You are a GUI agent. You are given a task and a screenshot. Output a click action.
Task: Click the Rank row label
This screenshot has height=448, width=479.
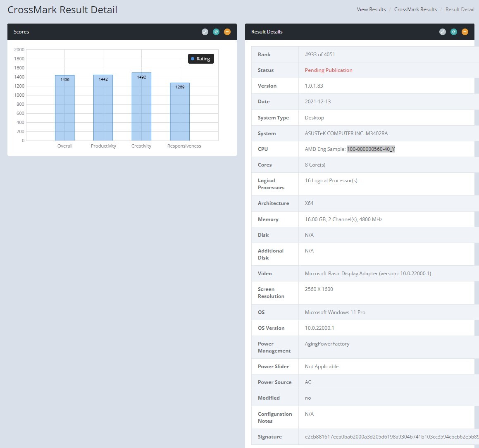pyautogui.click(x=264, y=55)
